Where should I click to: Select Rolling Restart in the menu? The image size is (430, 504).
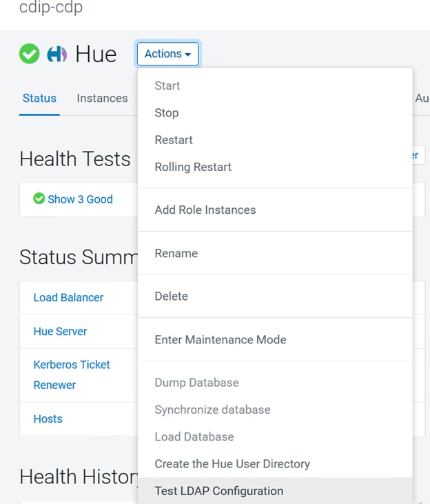click(x=275, y=167)
